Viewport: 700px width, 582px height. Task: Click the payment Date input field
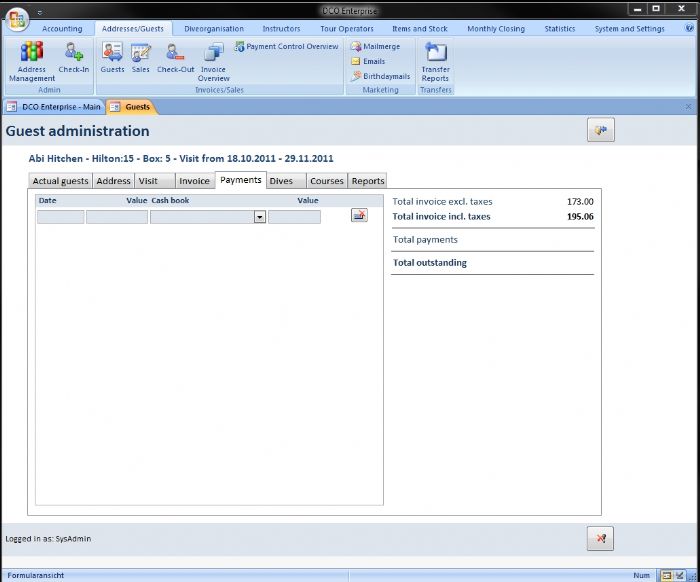click(60, 217)
